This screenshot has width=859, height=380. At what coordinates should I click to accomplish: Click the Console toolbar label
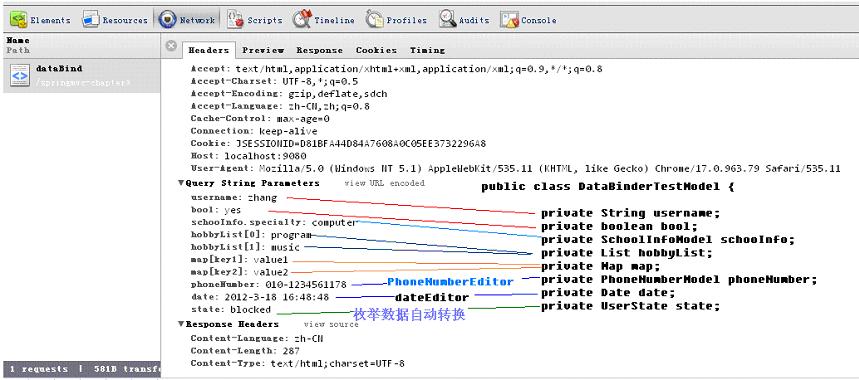click(x=539, y=20)
